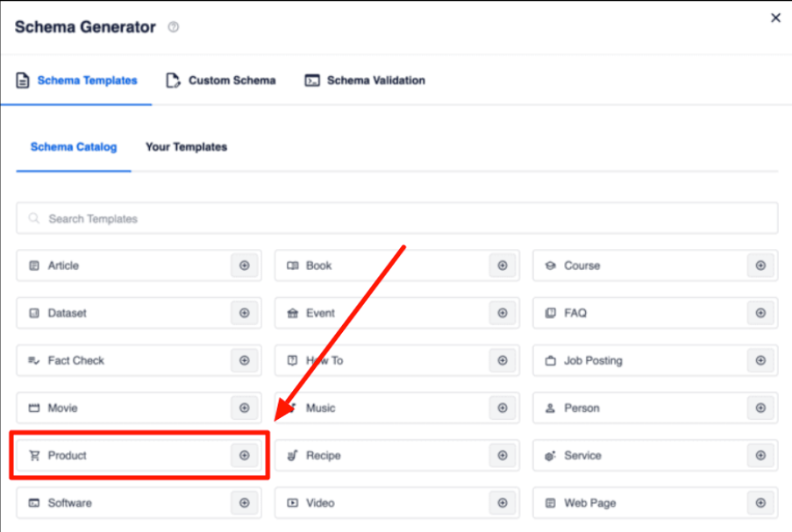The image size is (792, 532).
Task: Click the plus icon for Recipe
Action: 503,455
